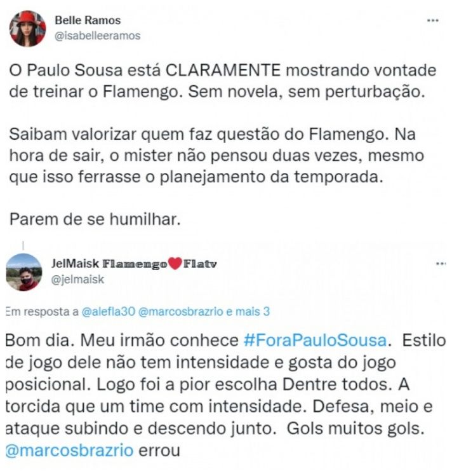Click the Belle Ramos tweet text starting 'O Paulo Sousa'

pyautogui.click(x=223, y=81)
